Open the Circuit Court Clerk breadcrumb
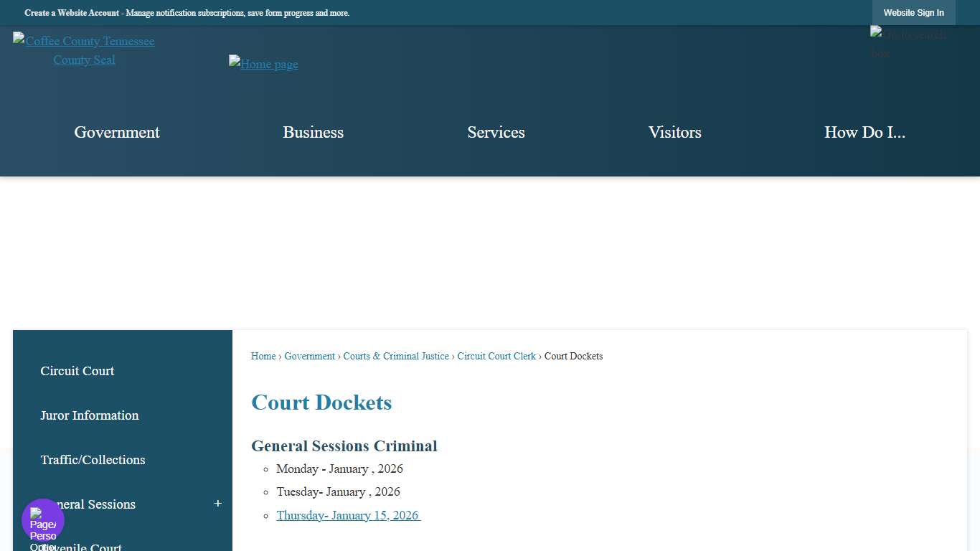Image resolution: width=980 pixels, height=551 pixels. coord(496,356)
